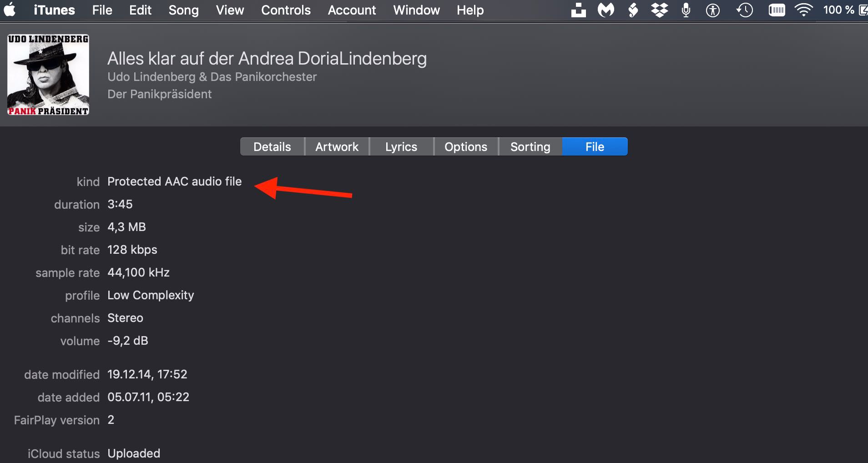Click the channels value Stereo

pos(125,318)
